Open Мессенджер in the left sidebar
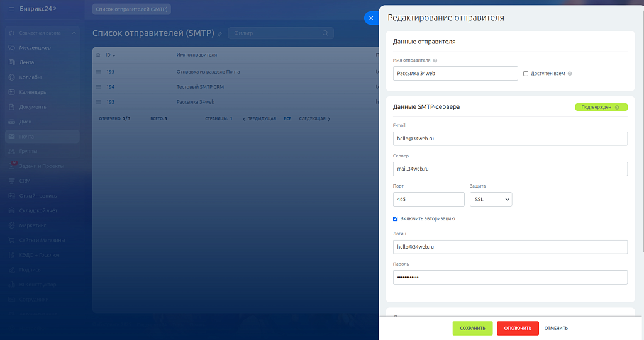 (x=35, y=48)
